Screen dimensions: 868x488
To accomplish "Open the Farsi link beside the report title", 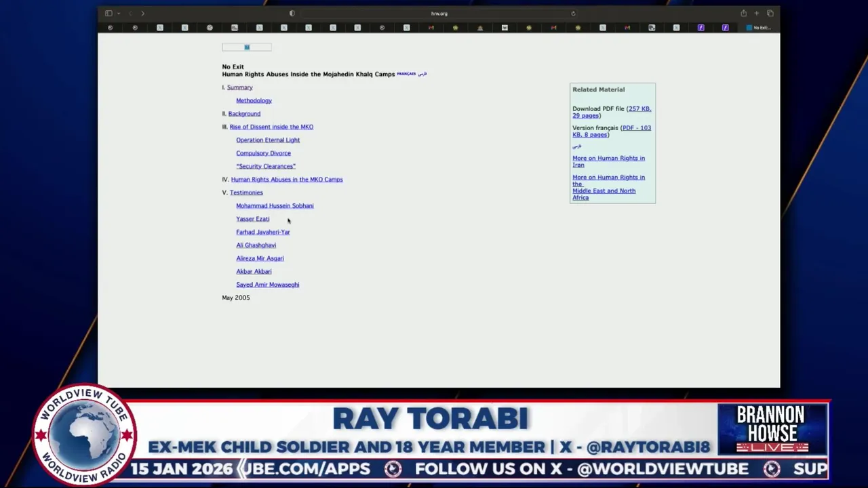I will pos(422,74).
